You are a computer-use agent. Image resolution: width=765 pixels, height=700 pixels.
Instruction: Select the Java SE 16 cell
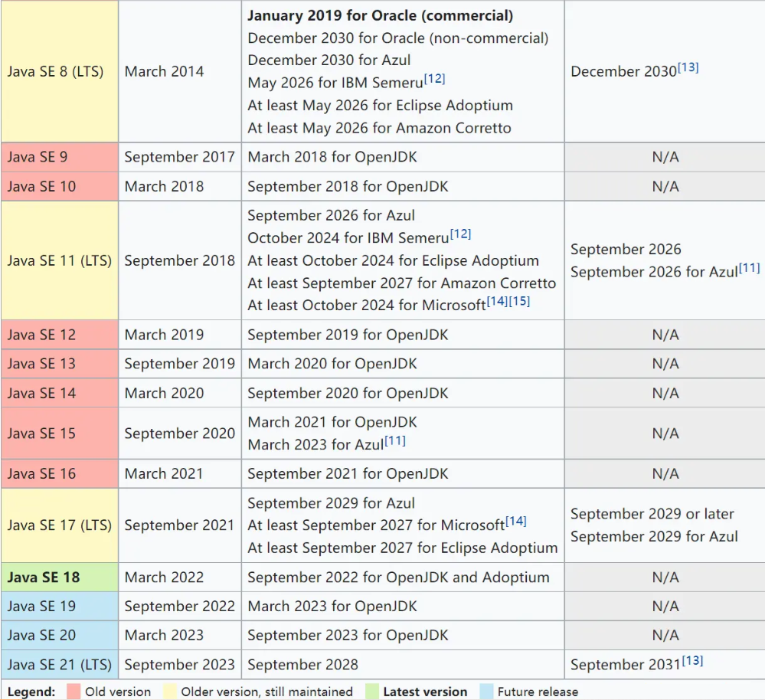pyautogui.click(x=60, y=473)
